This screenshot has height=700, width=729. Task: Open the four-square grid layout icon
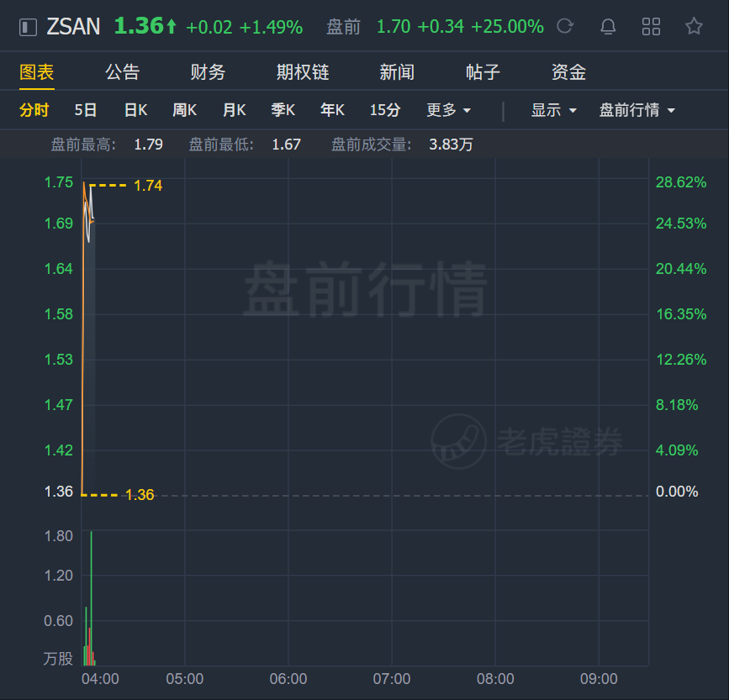coord(651,27)
